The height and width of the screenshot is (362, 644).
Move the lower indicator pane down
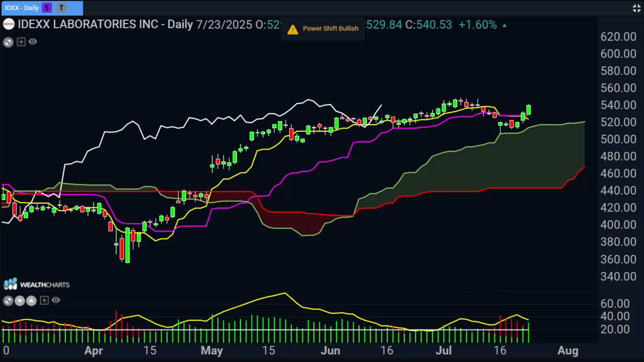[x=20, y=301]
